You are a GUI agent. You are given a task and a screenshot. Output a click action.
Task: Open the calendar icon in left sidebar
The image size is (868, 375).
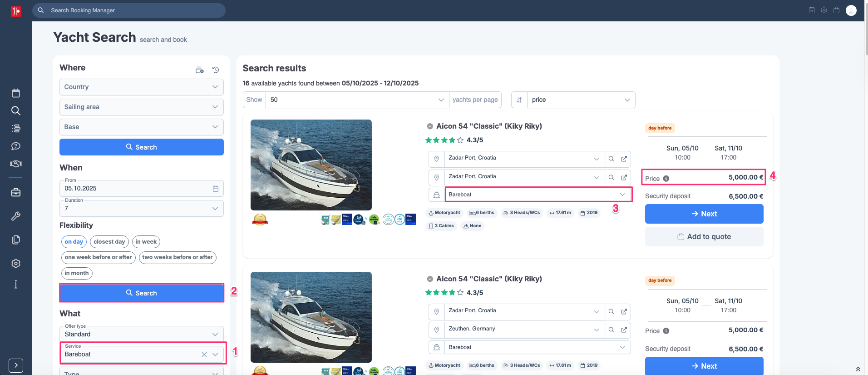click(x=16, y=93)
